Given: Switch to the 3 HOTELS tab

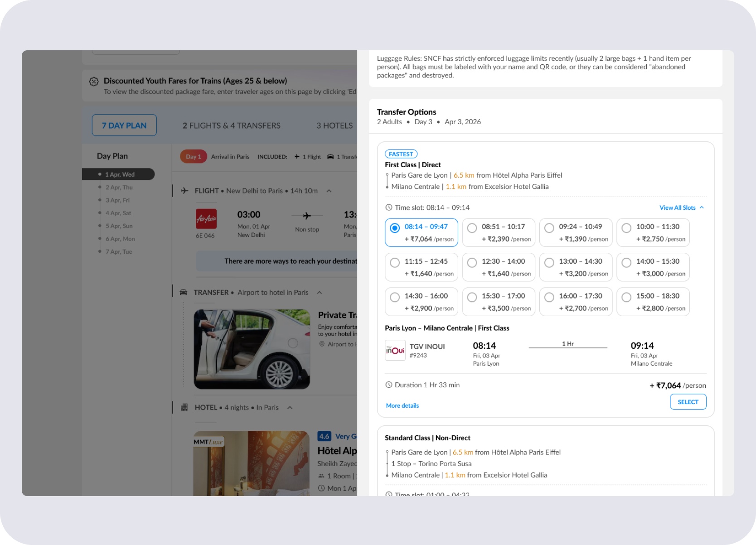Looking at the screenshot, I should coord(334,125).
